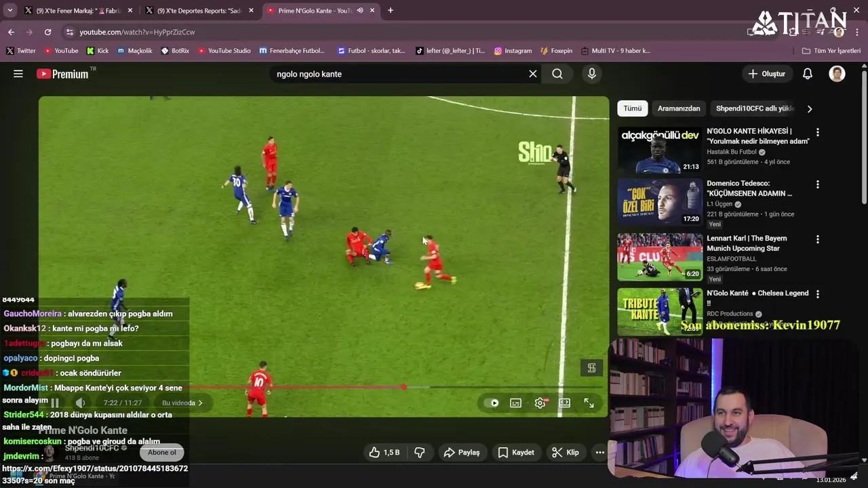Image resolution: width=868 pixels, height=488 pixels.
Task: Go back to the previous page
Action: [11, 32]
